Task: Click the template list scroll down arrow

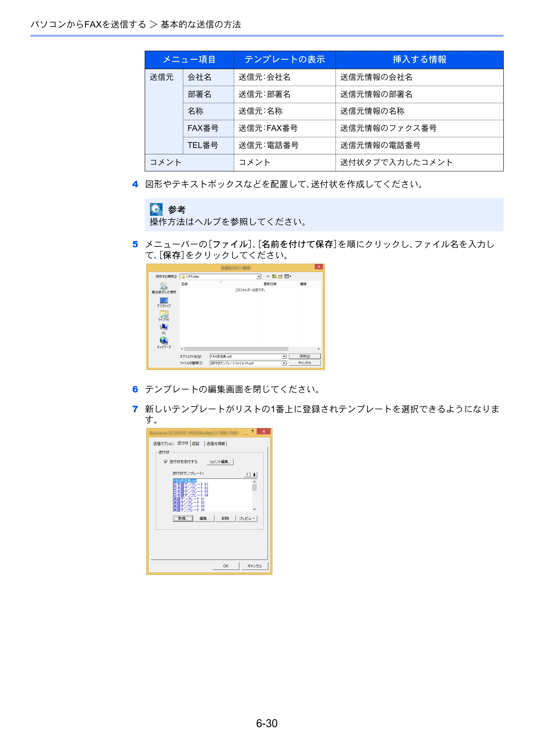Action: (254, 509)
